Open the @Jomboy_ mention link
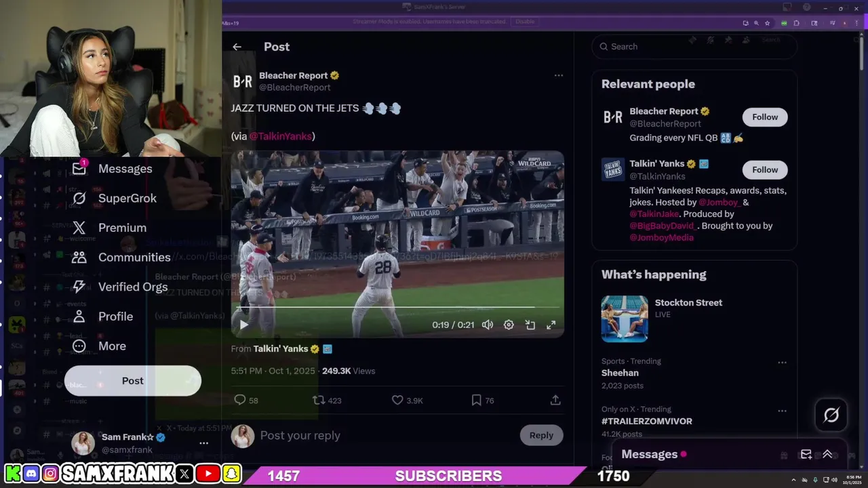This screenshot has height=488, width=868. pos(719,202)
